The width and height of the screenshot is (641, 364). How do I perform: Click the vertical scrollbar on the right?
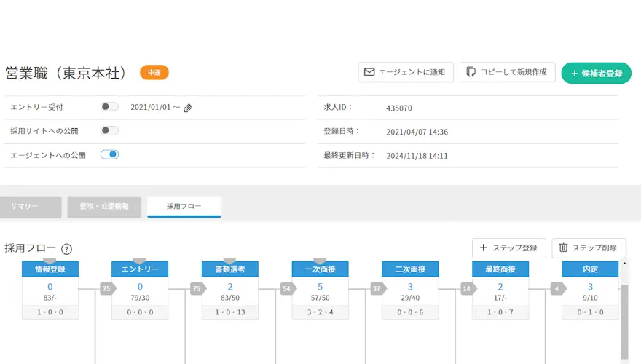pos(624,320)
